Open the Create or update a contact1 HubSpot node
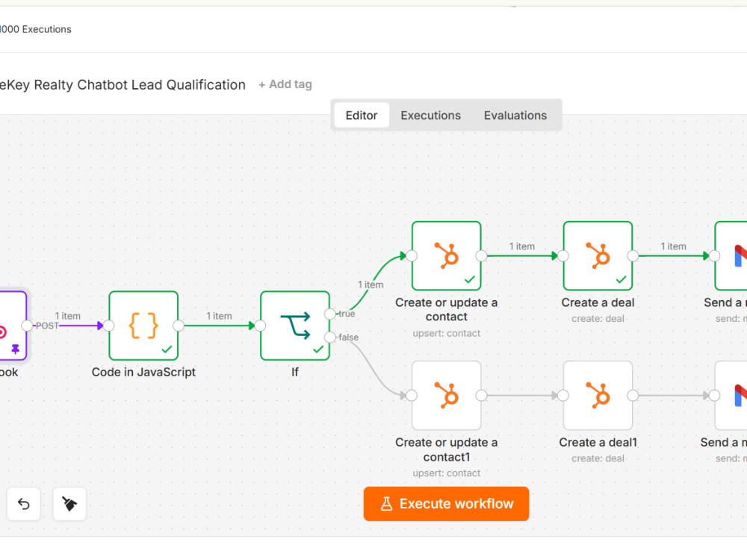The image size is (747, 560). click(447, 395)
